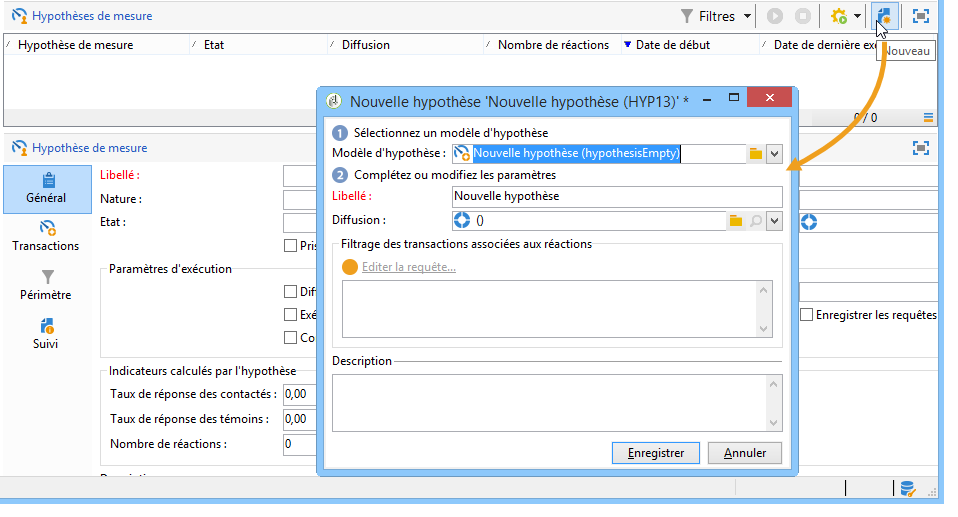Toggle Enregistrer les requêtes checkbox
This screenshot has width=958, height=517.
click(806, 315)
